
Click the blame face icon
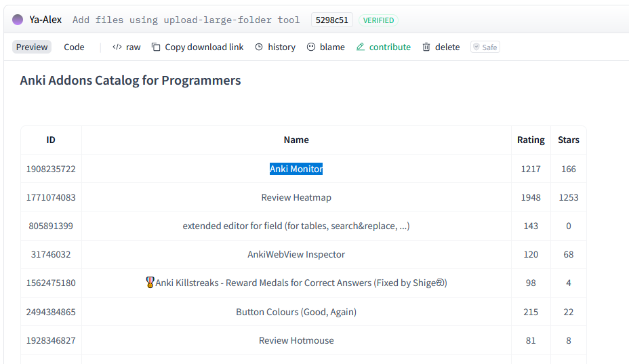click(311, 47)
